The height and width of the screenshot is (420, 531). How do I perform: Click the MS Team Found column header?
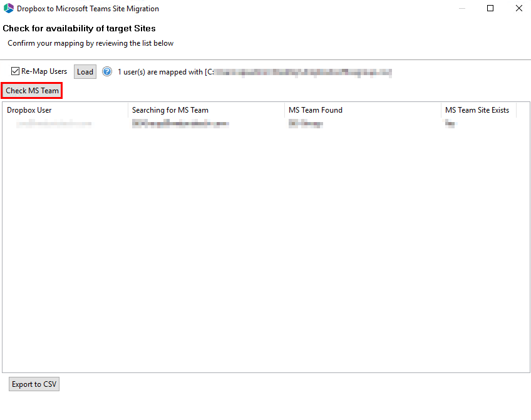tap(315, 110)
